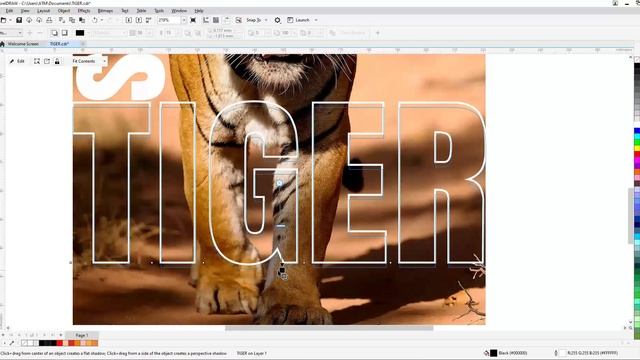Click the outline pen icon in status bar
This screenshot has width=640, height=360.
(x=556, y=353)
